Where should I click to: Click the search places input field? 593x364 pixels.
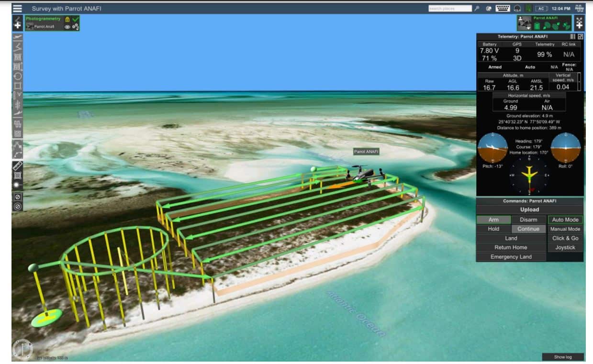[450, 8]
